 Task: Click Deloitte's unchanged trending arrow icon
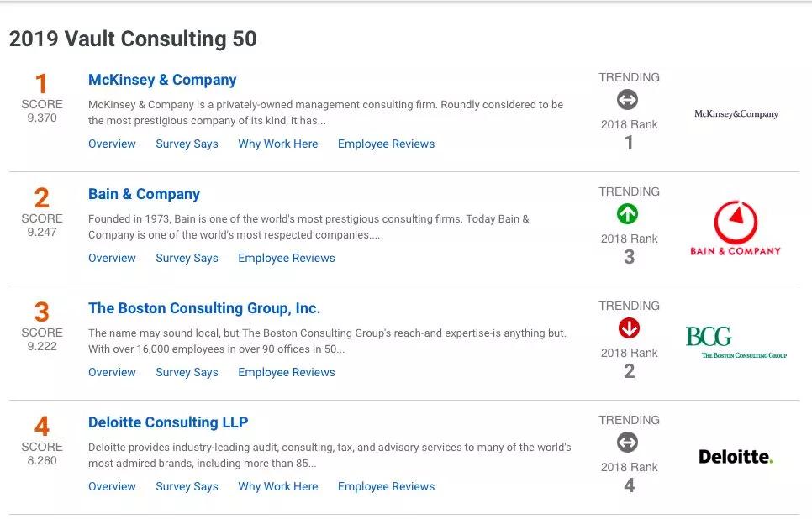(x=627, y=443)
